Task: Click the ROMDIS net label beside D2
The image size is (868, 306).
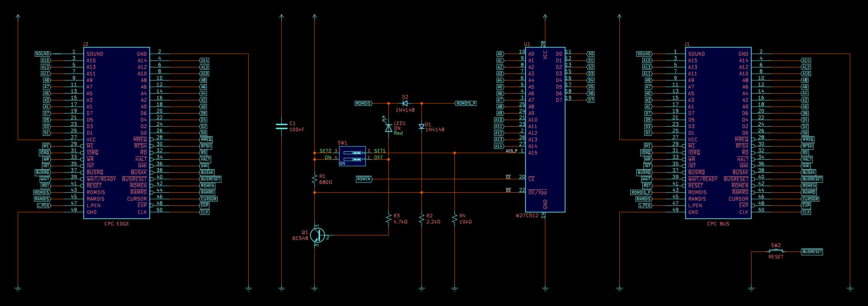Action: point(364,103)
